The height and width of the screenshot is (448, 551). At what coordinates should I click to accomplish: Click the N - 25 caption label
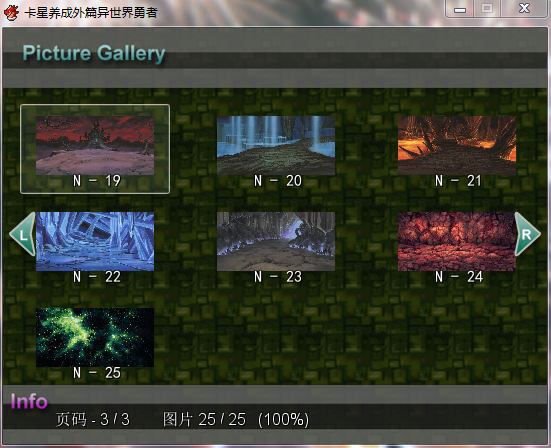pos(97,373)
